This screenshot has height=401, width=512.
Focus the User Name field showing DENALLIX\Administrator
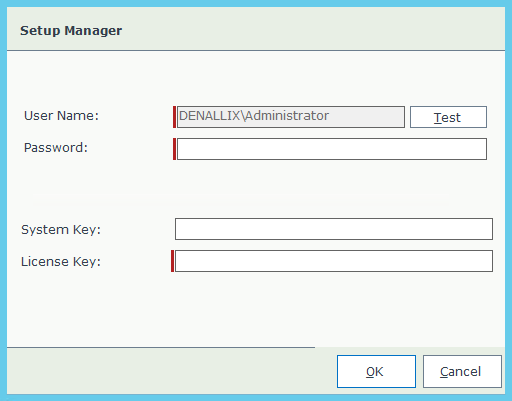click(291, 117)
